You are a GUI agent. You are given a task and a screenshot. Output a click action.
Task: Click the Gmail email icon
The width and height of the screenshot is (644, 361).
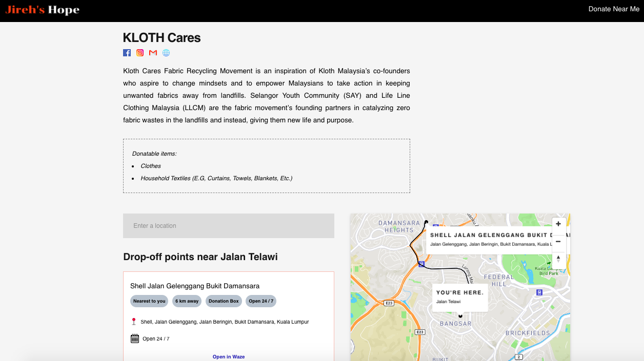tap(153, 53)
